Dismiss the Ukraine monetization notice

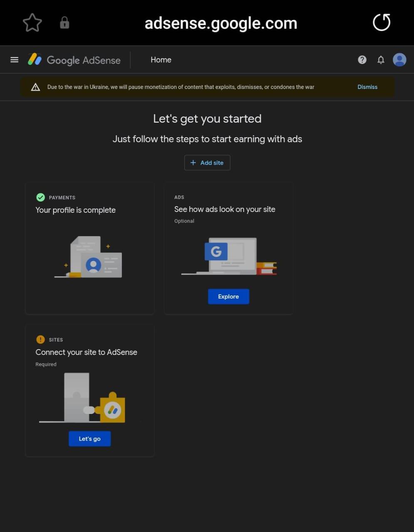[x=367, y=86]
